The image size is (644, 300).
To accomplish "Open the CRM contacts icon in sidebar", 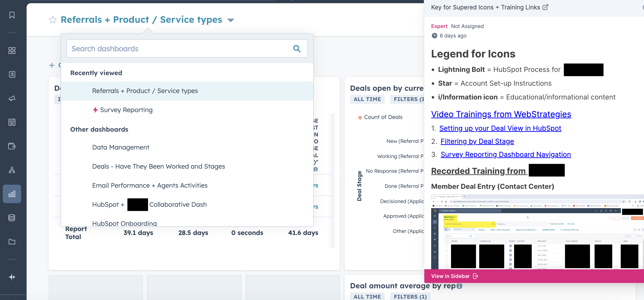I will coord(12,74).
